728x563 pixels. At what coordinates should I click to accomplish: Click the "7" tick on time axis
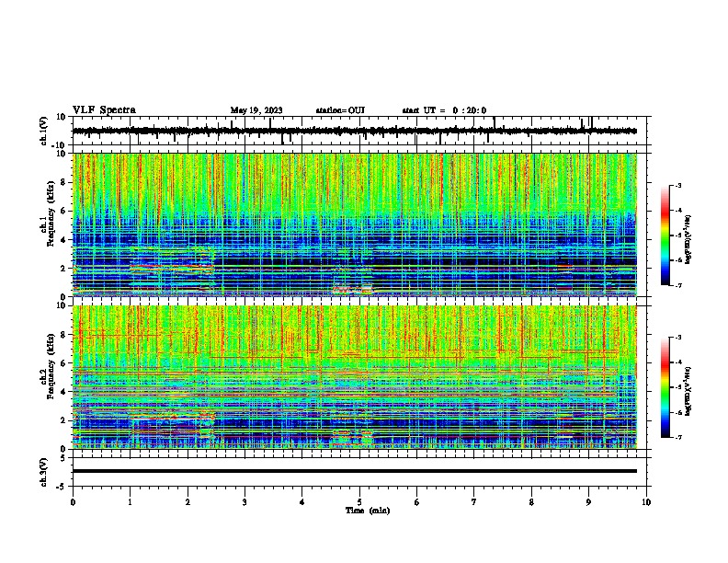(x=474, y=502)
